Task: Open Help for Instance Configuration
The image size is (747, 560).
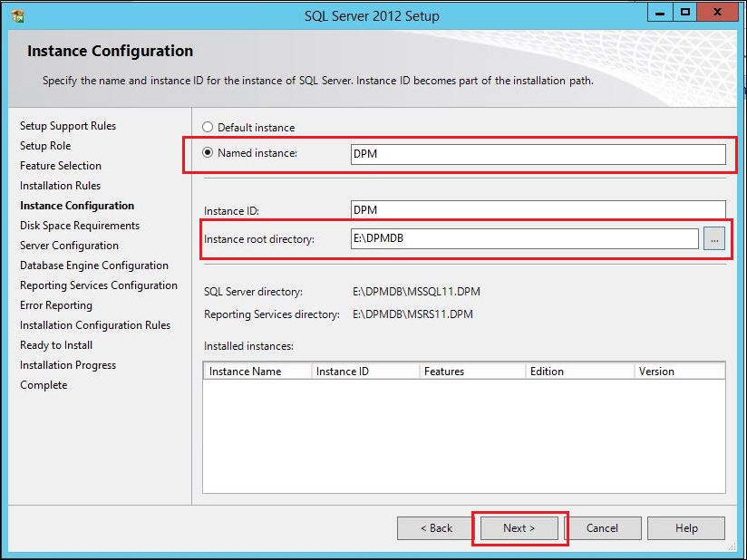Action: tap(686, 528)
